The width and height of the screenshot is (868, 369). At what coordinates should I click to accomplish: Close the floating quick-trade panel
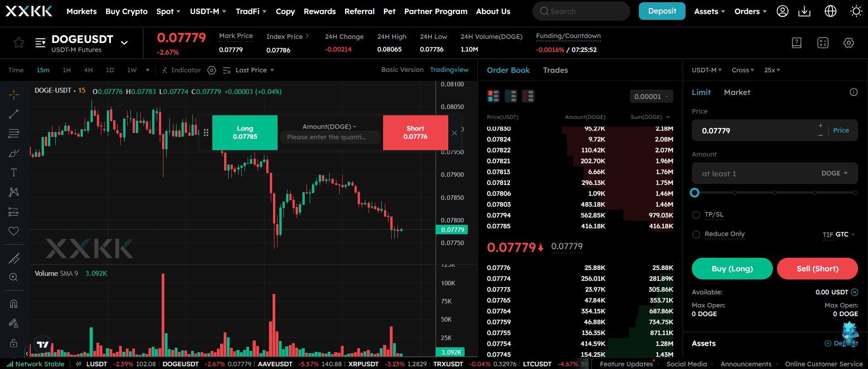tap(454, 132)
